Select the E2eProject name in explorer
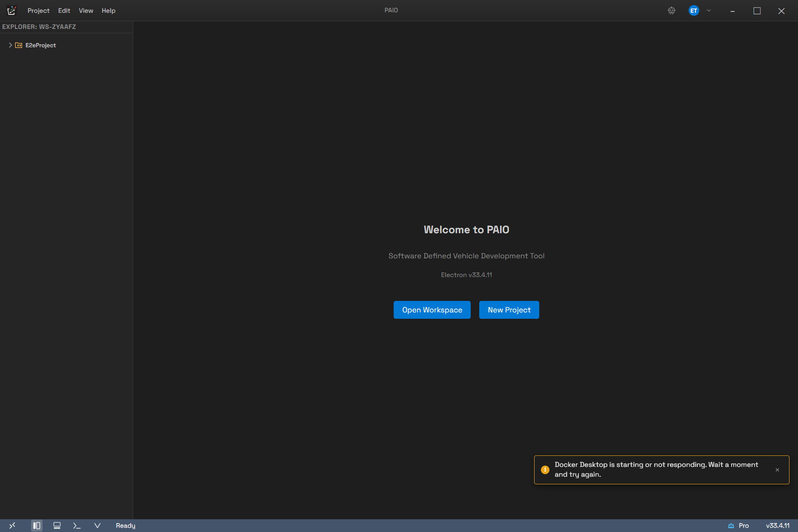Viewport: 798px width, 532px height. (x=41, y=45)
